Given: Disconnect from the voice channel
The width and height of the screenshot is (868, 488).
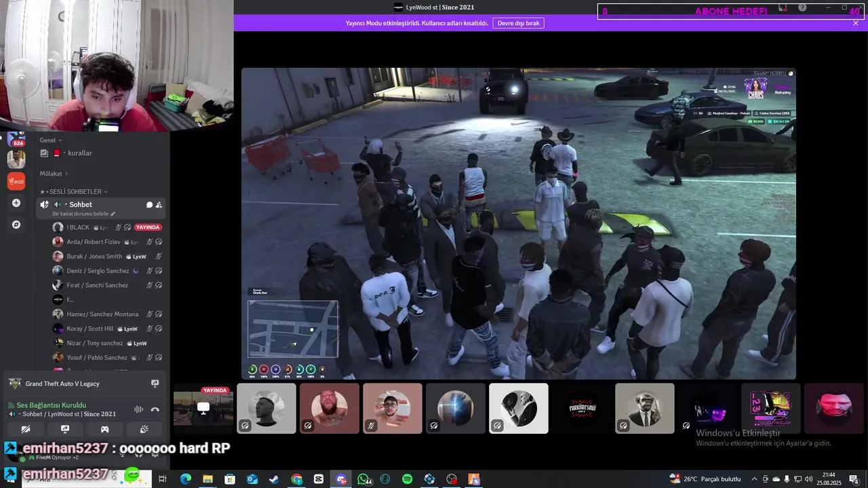Looking at the screenshot, I should tap(155, 409).
